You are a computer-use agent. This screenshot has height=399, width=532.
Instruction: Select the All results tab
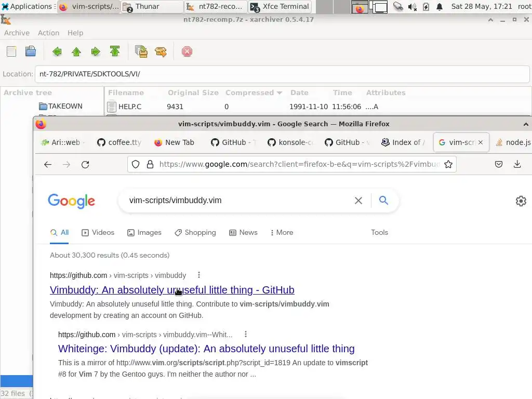59,233
